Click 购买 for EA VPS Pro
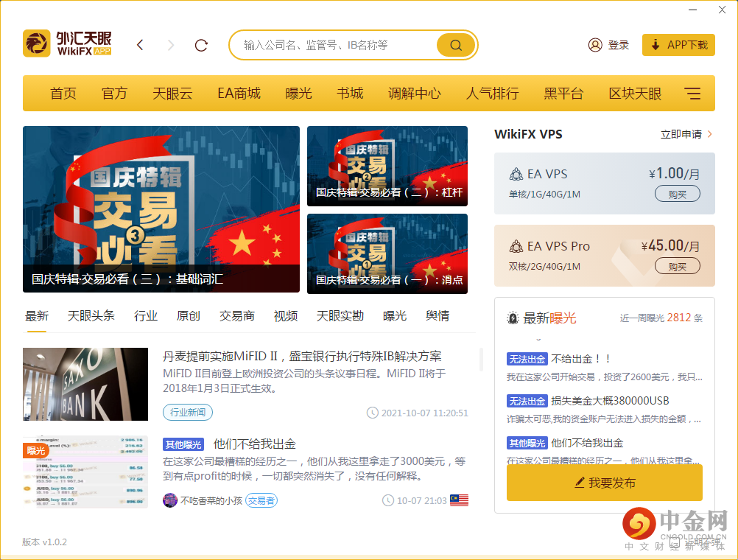Image resolution: width=738 pixels, height=560 pixels. tap(677, 267)
